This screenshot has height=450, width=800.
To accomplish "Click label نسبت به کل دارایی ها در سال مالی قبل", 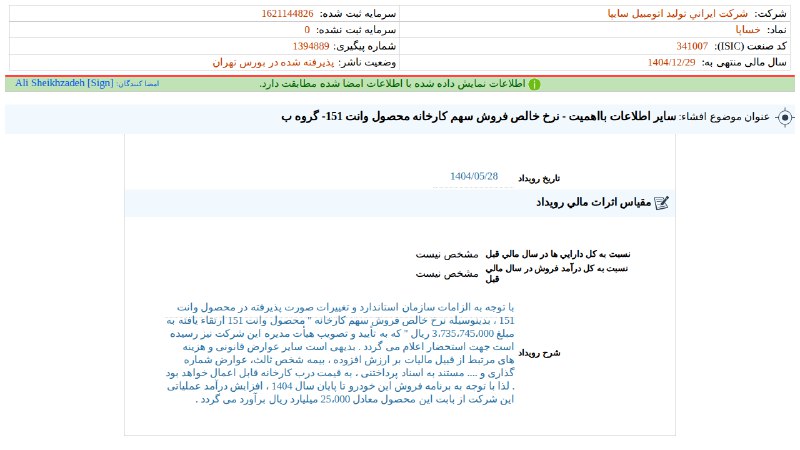I will [x=558, y=254].
